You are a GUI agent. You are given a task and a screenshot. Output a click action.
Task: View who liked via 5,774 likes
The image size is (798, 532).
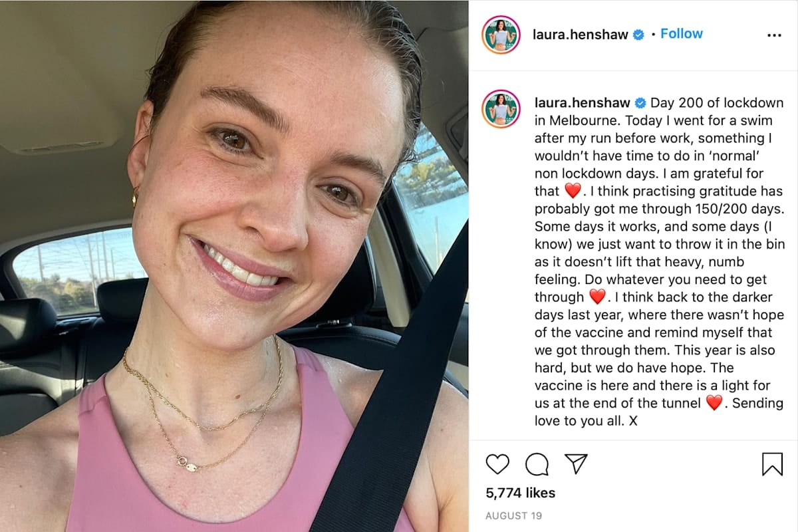[x=520, y=493]
